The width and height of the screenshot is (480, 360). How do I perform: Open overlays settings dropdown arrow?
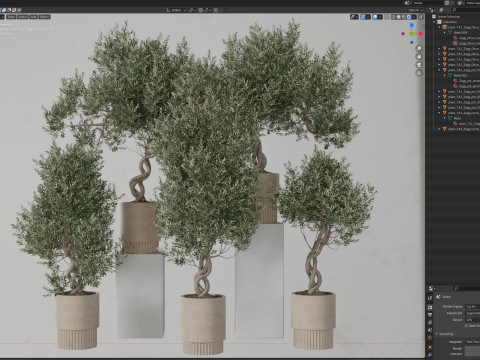point(380,17)
